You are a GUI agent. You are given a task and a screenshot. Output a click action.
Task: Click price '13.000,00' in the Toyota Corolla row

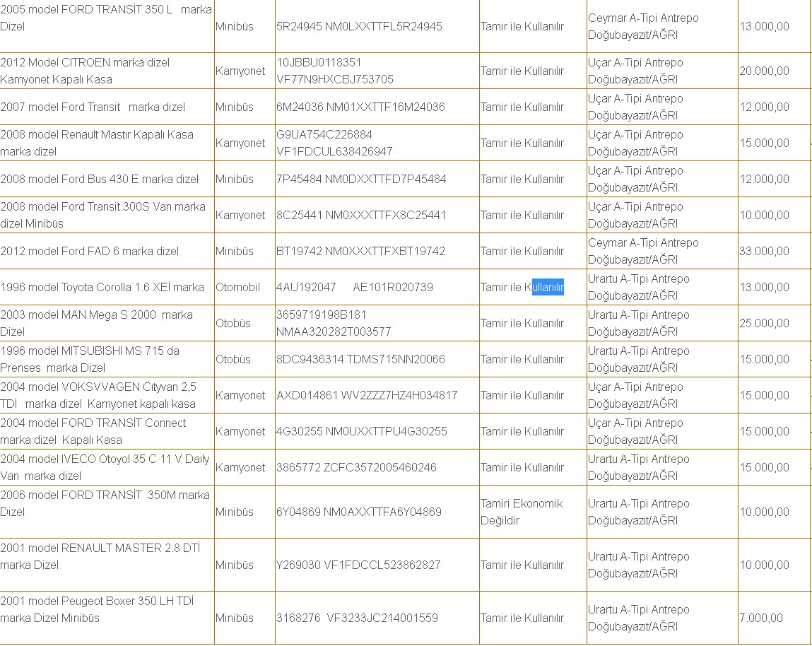point(765,288)
